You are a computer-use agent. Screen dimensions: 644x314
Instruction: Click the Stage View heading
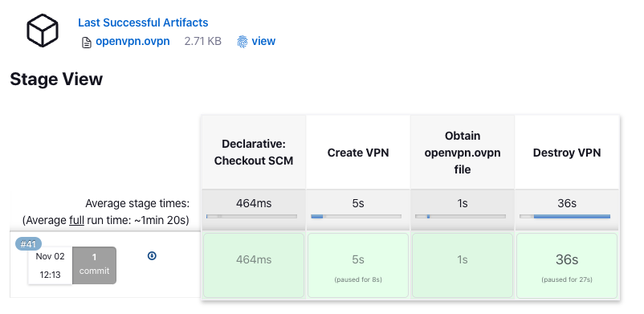pyautogui.click(x=56, y=79)
